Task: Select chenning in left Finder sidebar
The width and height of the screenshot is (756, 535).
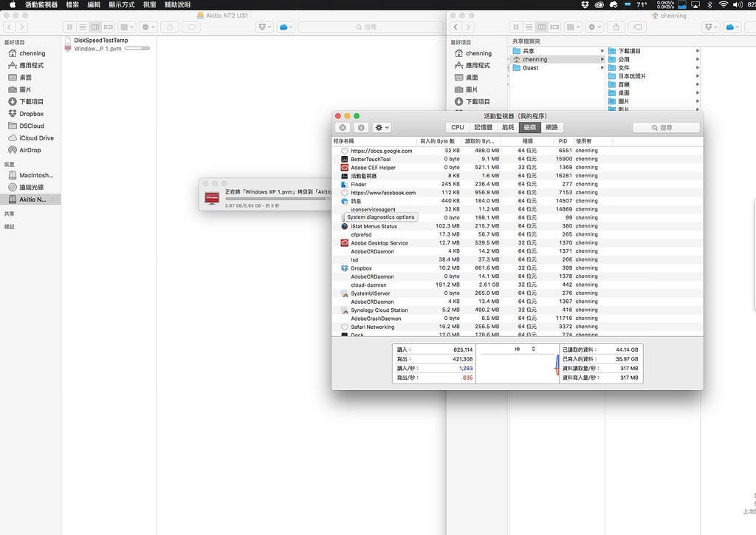Action: (31, 53)
